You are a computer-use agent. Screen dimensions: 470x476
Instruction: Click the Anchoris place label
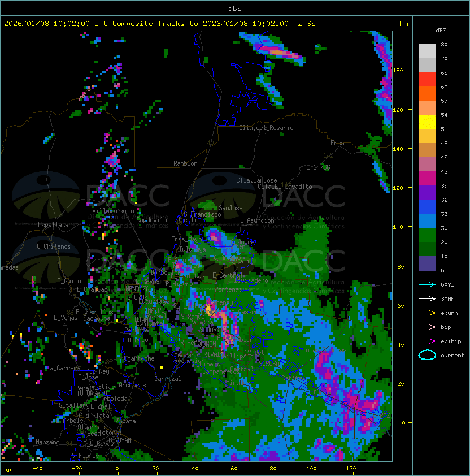pos(132,385)
